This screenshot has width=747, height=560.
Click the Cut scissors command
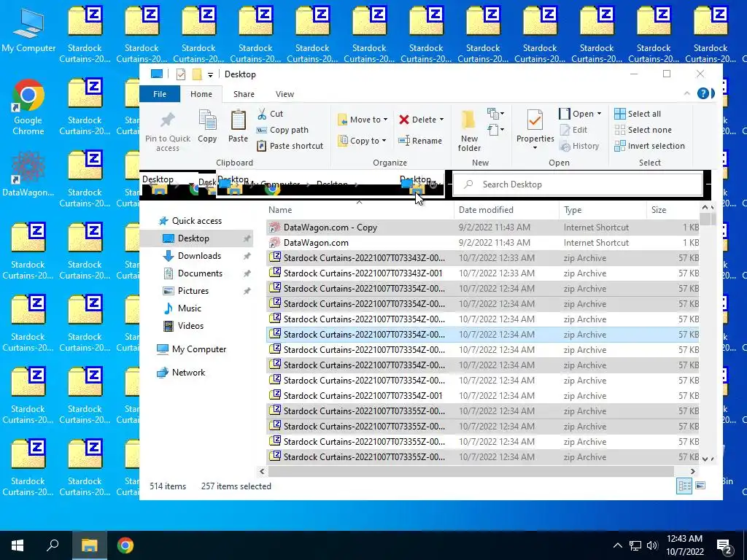(270, 114)
